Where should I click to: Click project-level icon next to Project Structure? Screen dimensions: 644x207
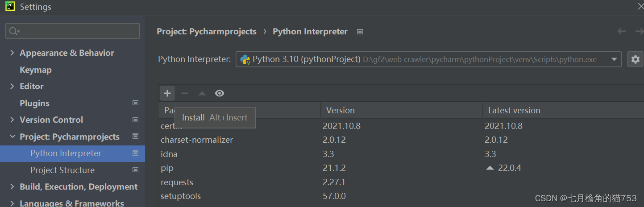pyautogui.click(x=136, y=170)
